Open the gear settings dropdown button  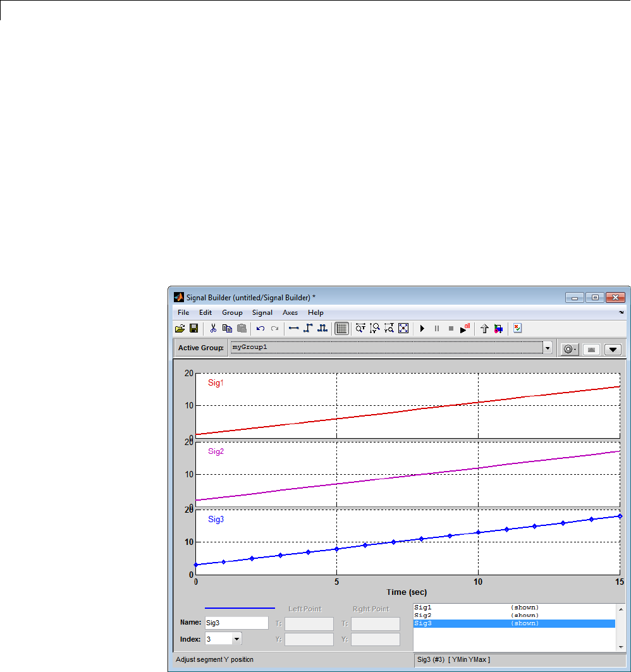[x=570, y=350]
